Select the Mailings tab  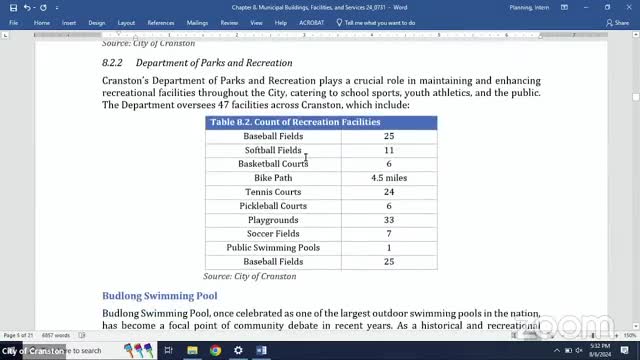[197, 23]
